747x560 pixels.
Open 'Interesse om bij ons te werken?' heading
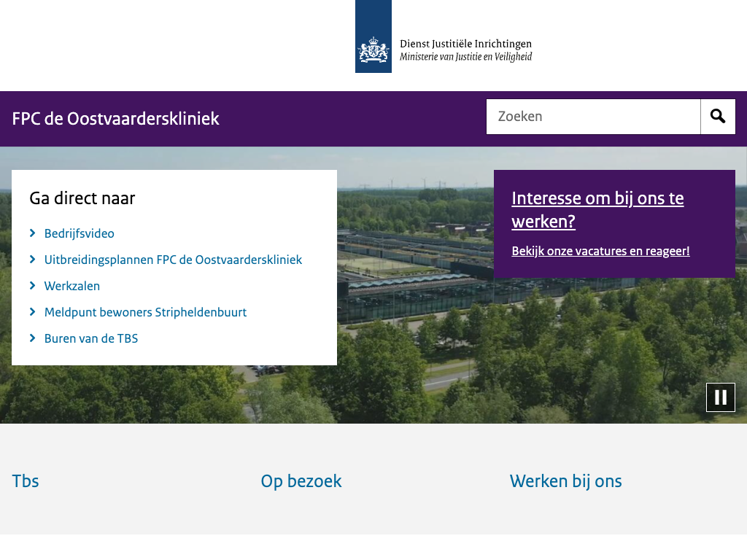tap(597, 209)
